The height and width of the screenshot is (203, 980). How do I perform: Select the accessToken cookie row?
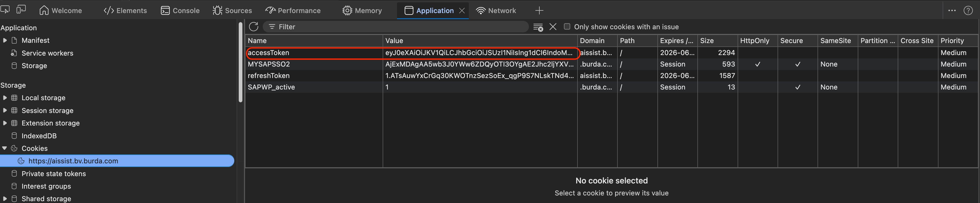point(612,53)
